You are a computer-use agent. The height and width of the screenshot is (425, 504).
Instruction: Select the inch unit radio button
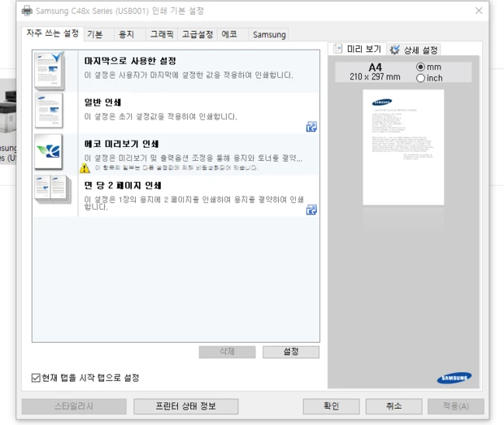tap(420, 78)
